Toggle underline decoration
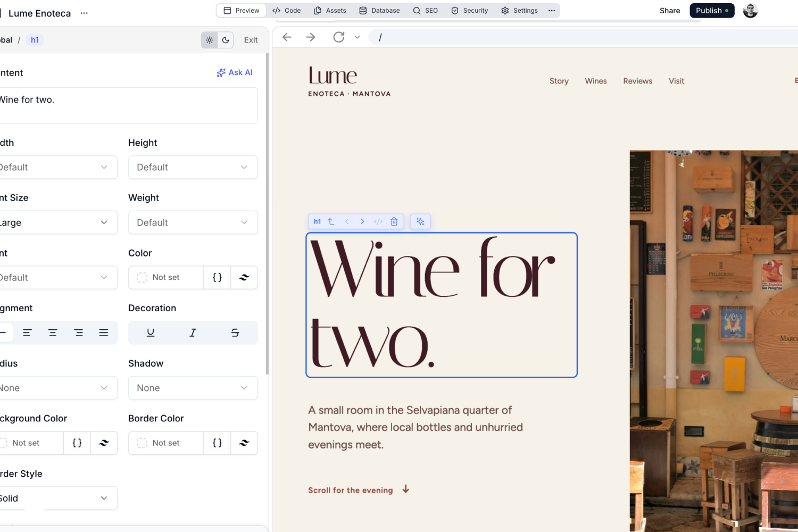798x532 pixels. click(x=151, y=333)
